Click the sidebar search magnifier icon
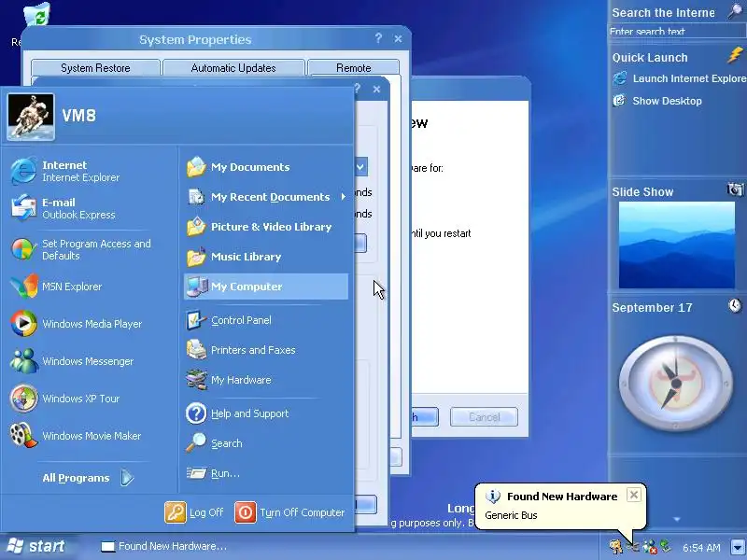Viewport: 747px width, 560px height. (737, 11)
